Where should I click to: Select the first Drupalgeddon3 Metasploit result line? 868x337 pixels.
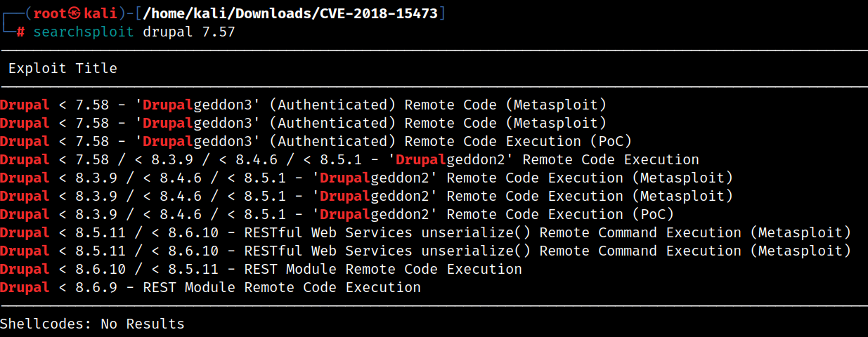pos(303,105)
